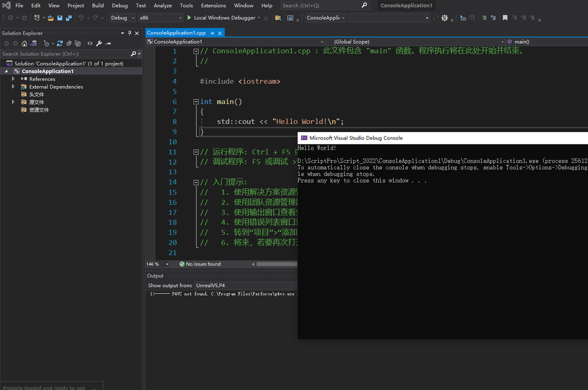Close the ConsoleApplication1.cpp tab
Screen dimensions: 588x390
point(220,33)
